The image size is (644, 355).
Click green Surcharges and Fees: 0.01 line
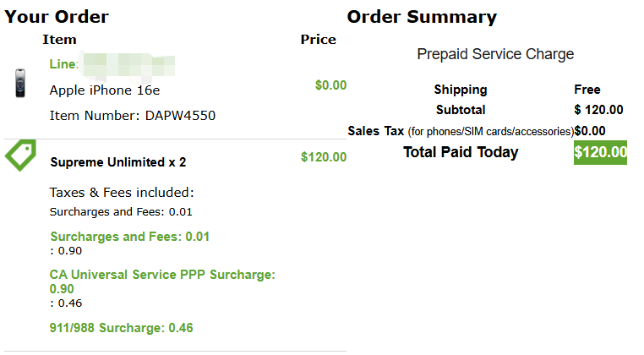click(x=129, y=237)
